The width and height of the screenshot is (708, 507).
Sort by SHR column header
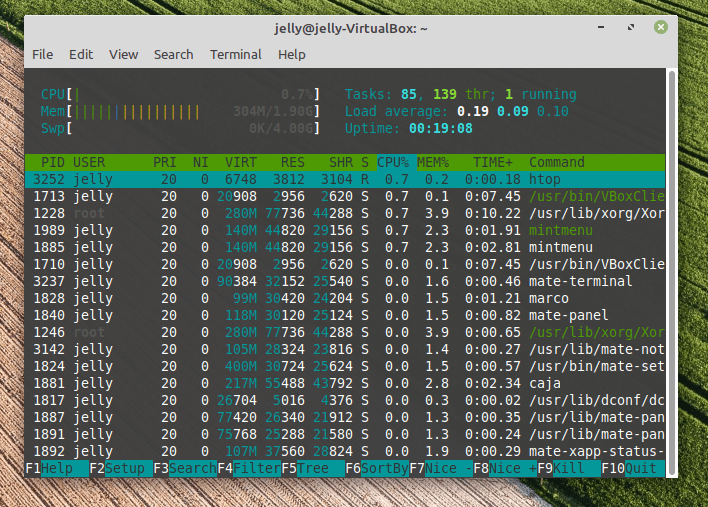coord(341,162)
